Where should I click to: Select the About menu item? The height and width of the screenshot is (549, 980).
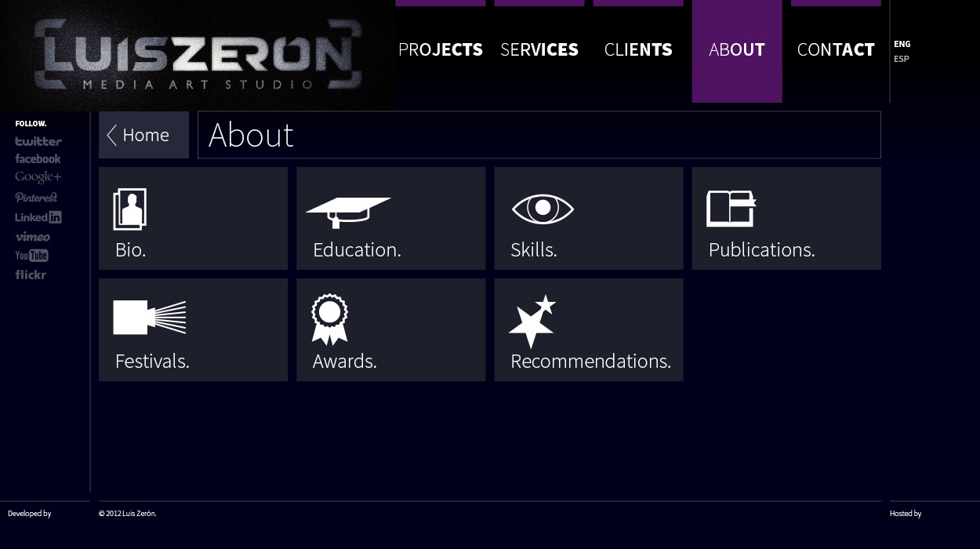click(x=737, y=49)
